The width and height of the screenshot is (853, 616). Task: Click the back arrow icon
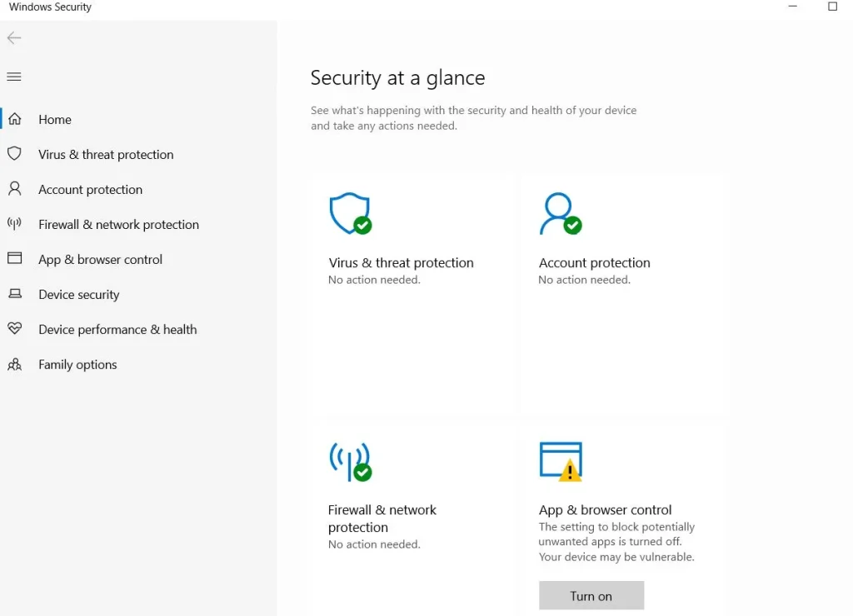[x=14, y=37]
